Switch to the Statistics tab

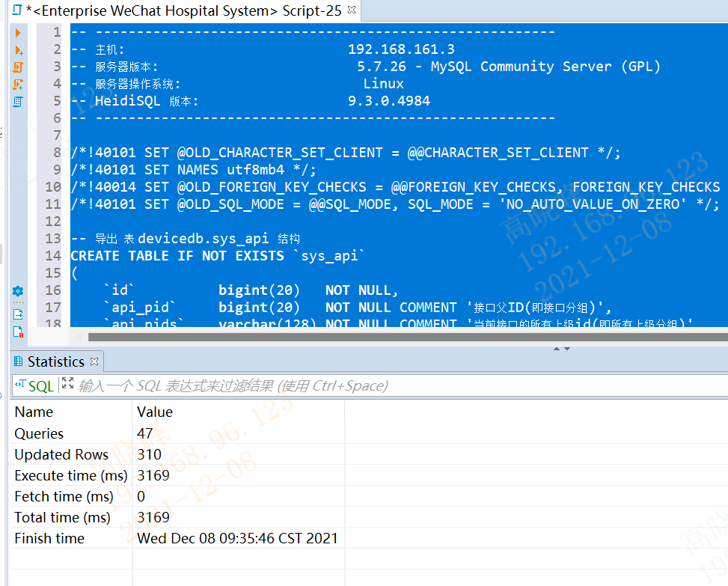[x=55, y=361]
